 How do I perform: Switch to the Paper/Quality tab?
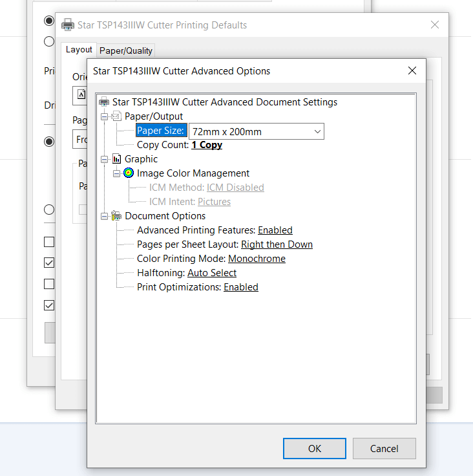[x=125, y=50]
